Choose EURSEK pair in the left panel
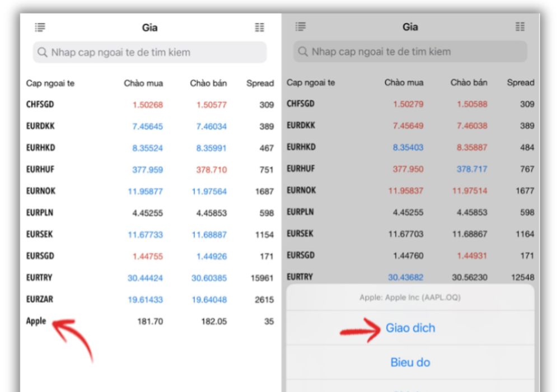Screen dimensions: 560x392 click(150, 235)
